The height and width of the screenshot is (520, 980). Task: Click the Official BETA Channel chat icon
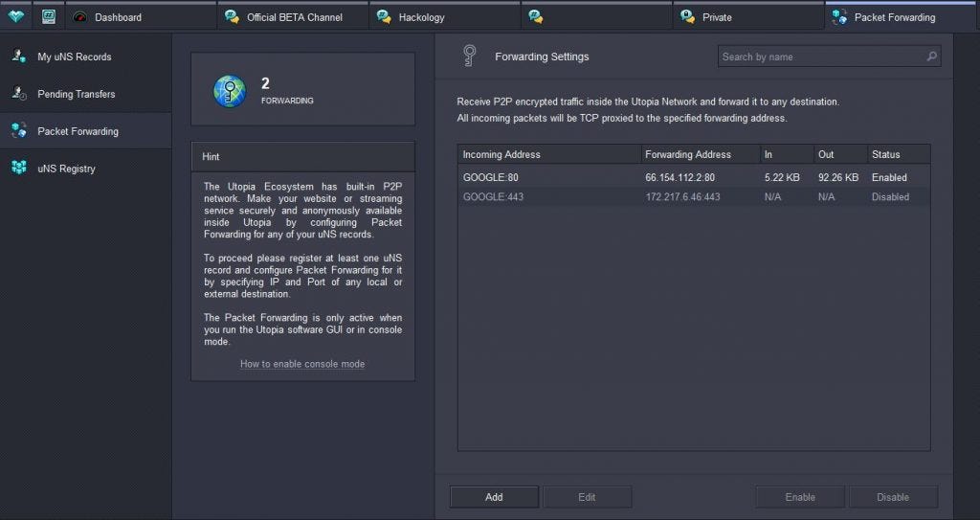tap(232, 17)
